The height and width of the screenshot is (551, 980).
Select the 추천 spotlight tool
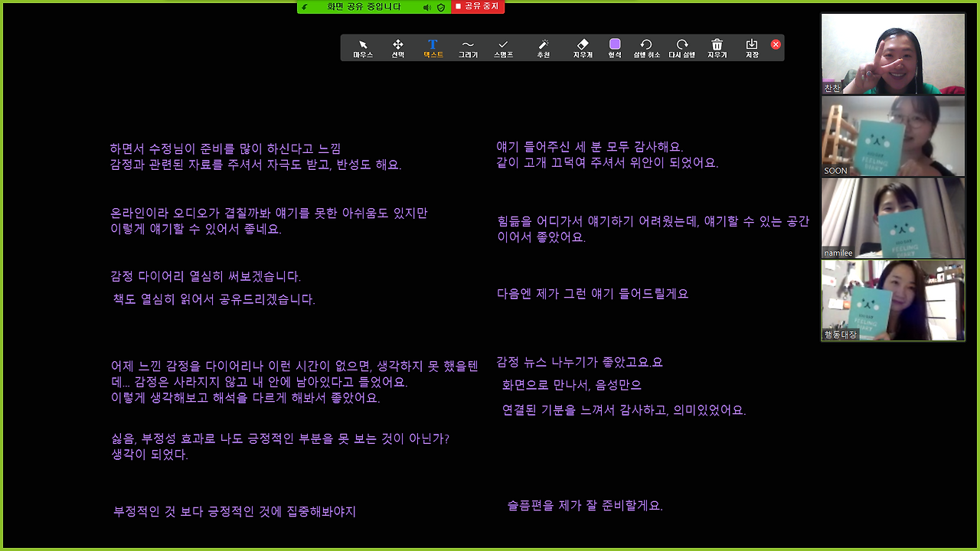click(544, 47)
